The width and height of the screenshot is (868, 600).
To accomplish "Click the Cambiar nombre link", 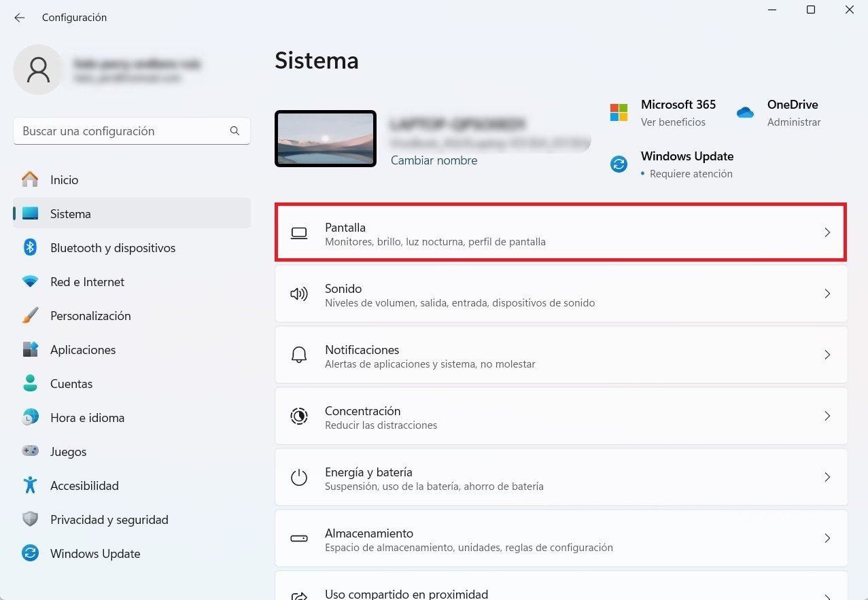I will click(434, 160).
